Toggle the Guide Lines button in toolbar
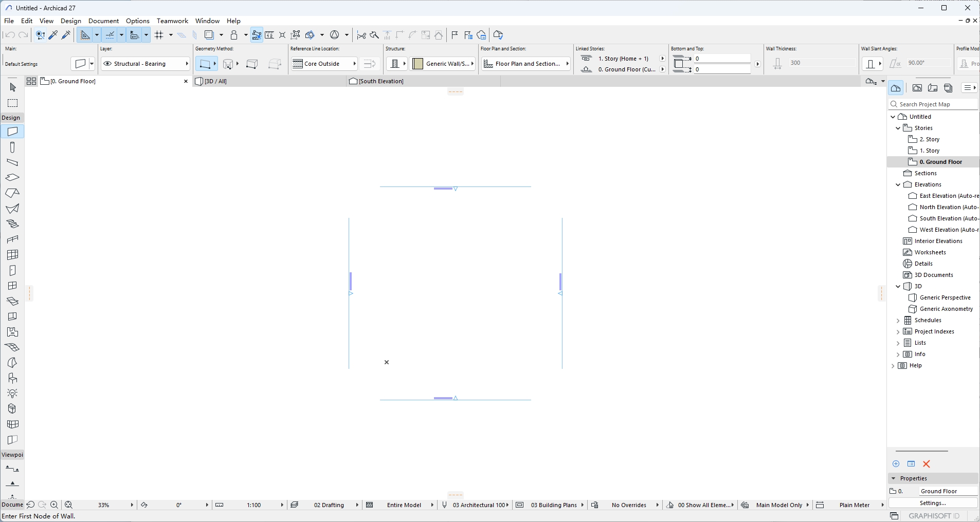The image size is (980, 522). click(110, 35)
